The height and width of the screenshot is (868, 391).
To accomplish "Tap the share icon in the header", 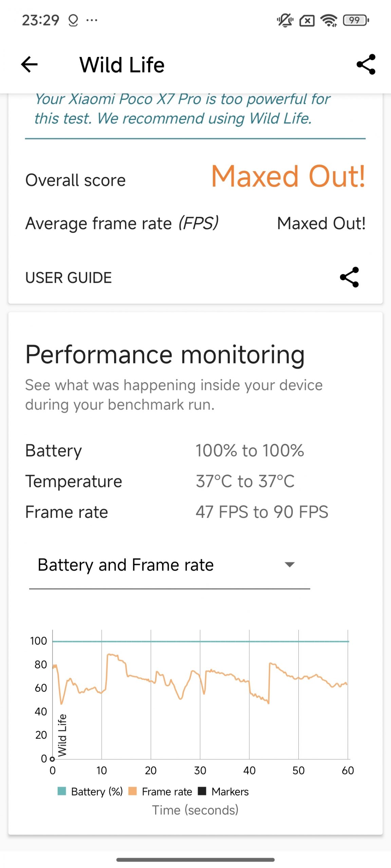I will click(x=366, y=64).
